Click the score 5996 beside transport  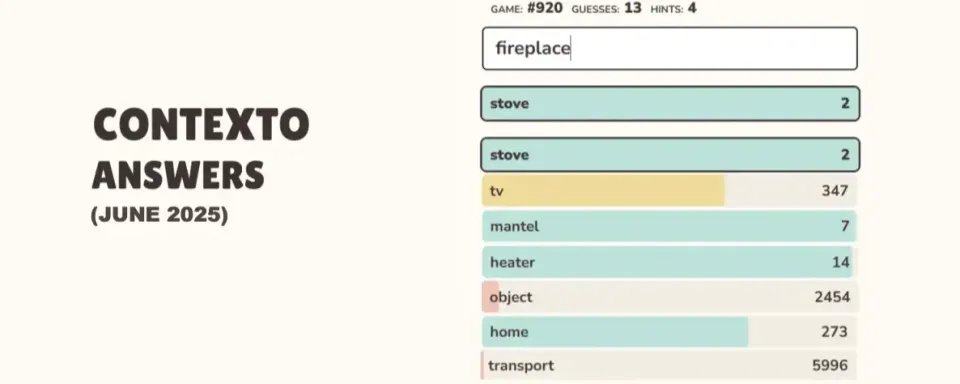click(x=830, y=366)
